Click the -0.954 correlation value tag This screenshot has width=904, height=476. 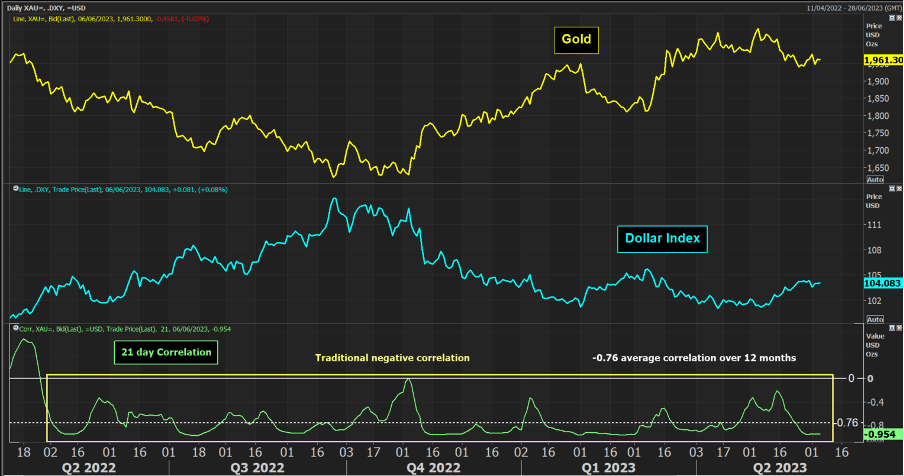click(x=882, y=435)
